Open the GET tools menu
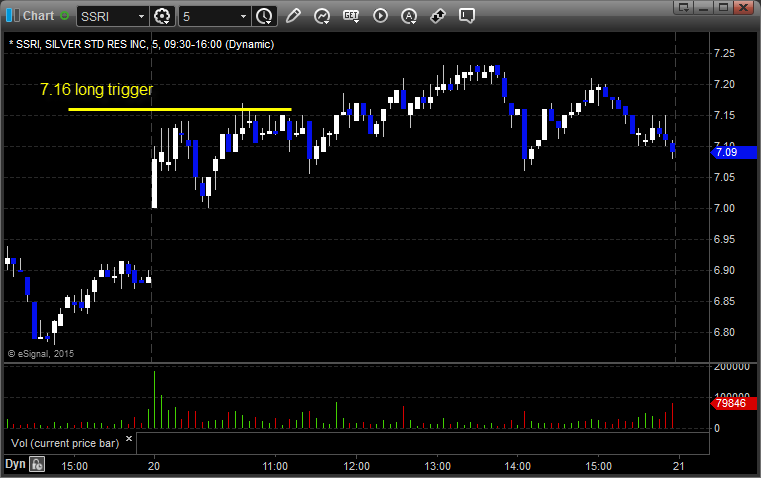This screenshot has width=761, height=478. (351, 16)
